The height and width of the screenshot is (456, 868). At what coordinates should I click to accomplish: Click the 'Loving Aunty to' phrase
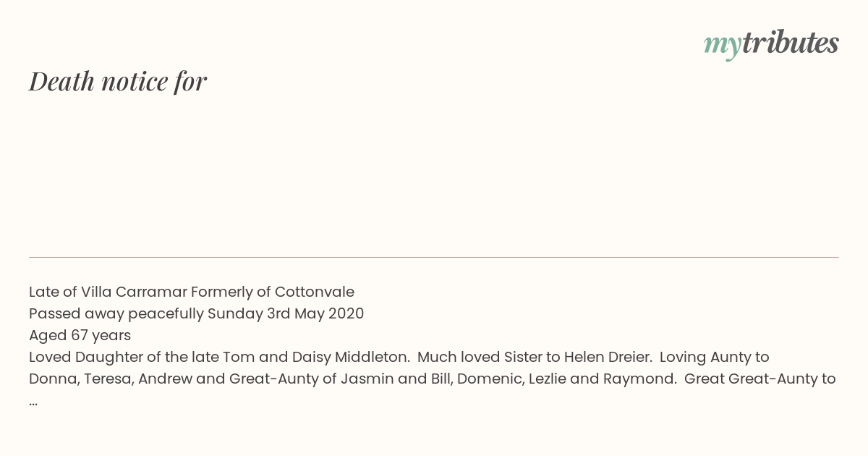714,357
